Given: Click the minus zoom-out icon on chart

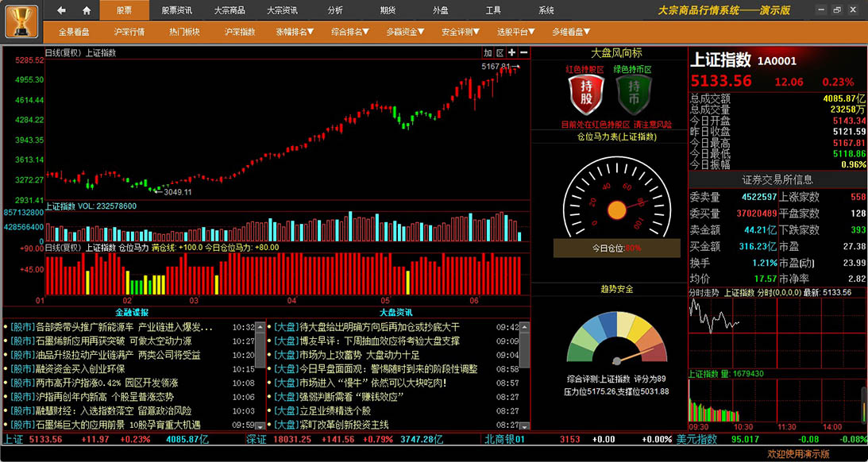Looking at the screenshot, I should [x=523, y=52].
